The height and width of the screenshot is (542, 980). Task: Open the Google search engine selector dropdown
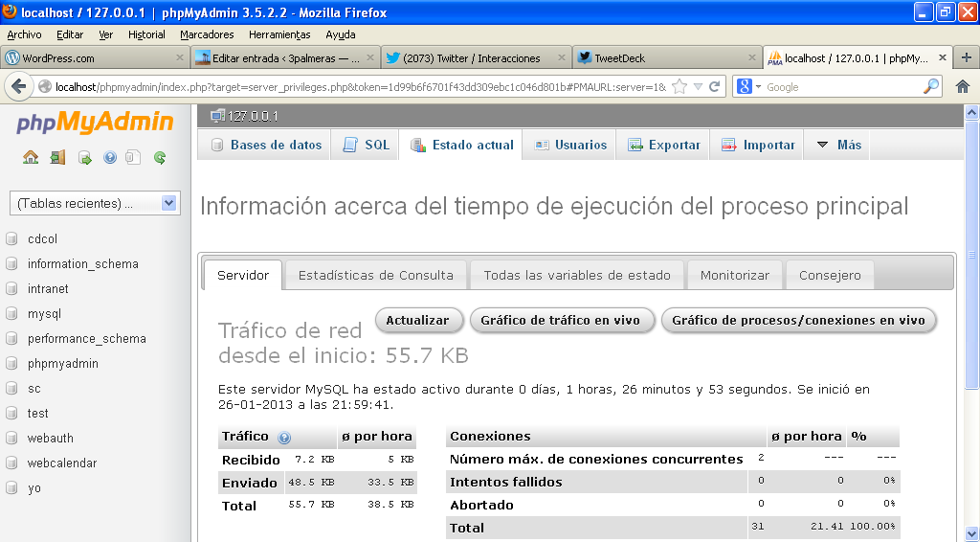click(x=750, y=87)
